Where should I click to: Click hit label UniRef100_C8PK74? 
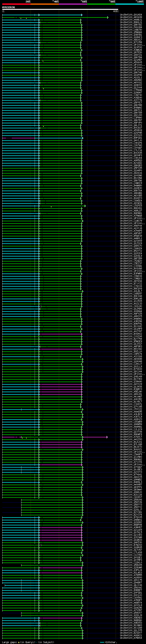tap(131, 354)
